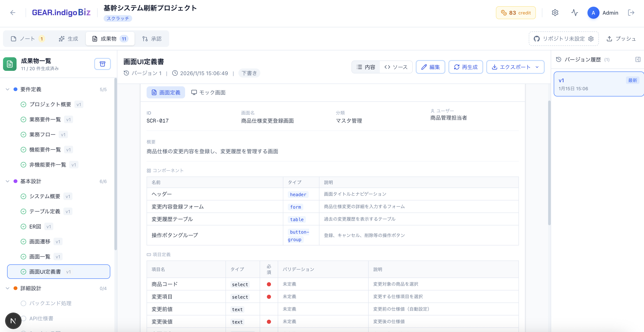Switch view to 内容 mode
The height and width of the screenshot is (332, 644).
pos(366,67)
